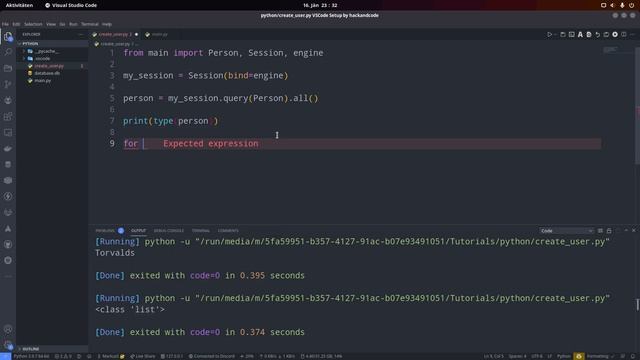640x360 pixels.
Task: Open the Extensions view icon
Action: pos(8,117)
